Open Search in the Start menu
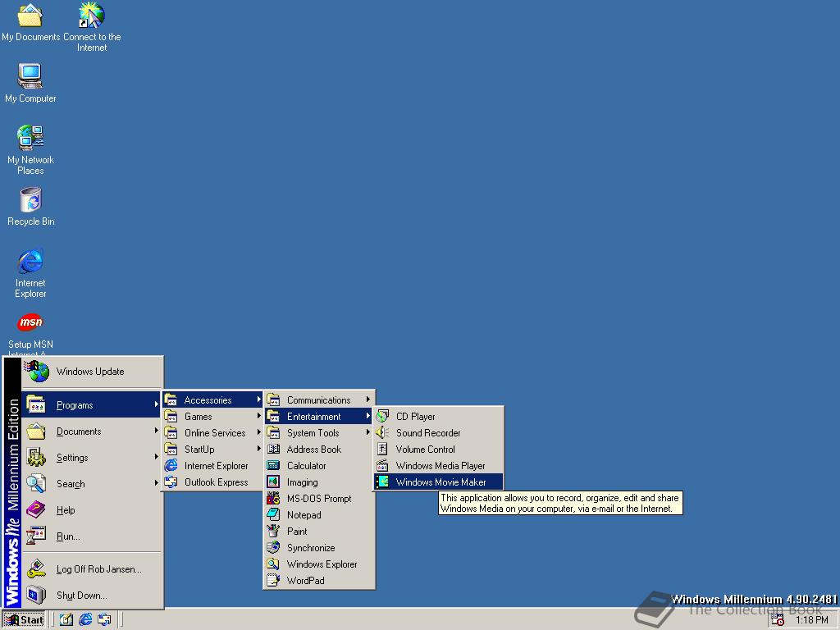 [92, 484]
